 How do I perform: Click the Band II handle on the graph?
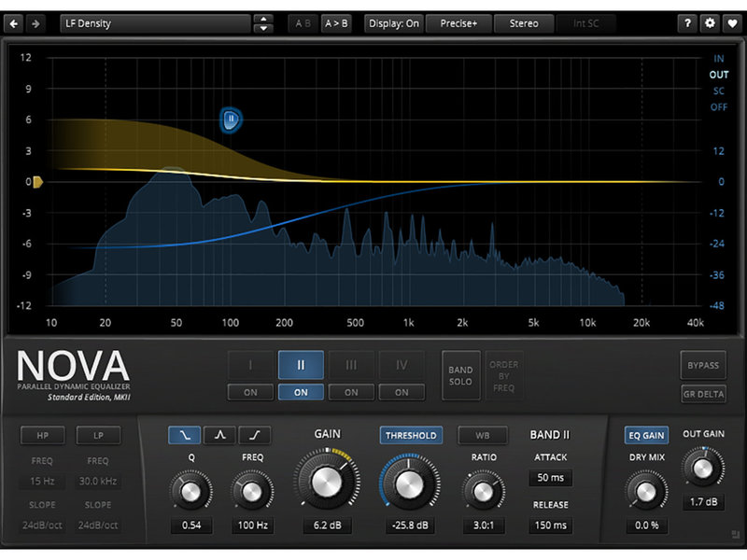point(231,119)
